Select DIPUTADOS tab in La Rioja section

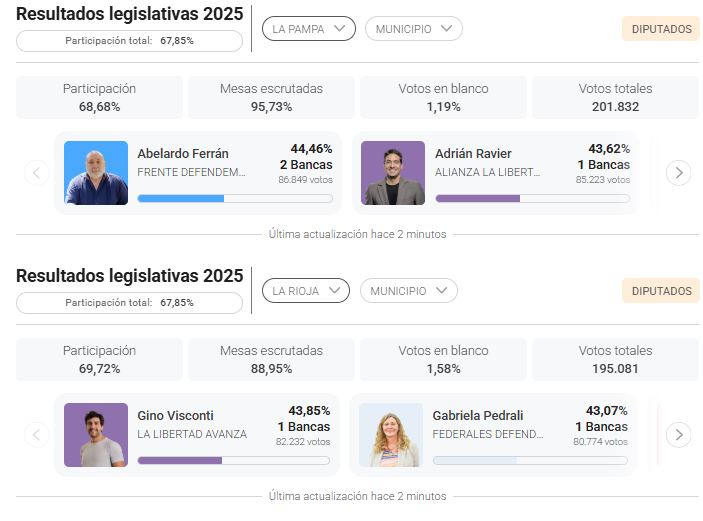pos(661,291)
